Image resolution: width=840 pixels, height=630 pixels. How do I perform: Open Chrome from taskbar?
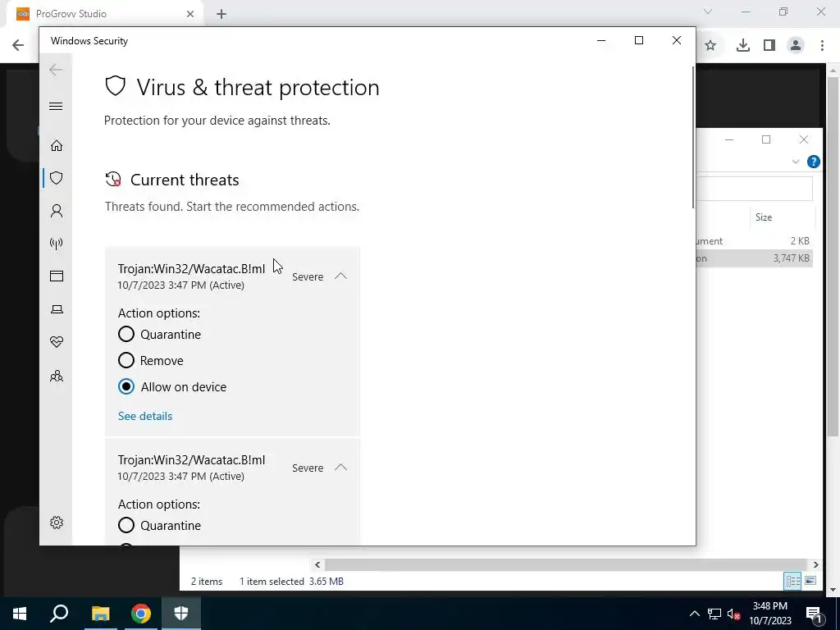tap(141, 614)
